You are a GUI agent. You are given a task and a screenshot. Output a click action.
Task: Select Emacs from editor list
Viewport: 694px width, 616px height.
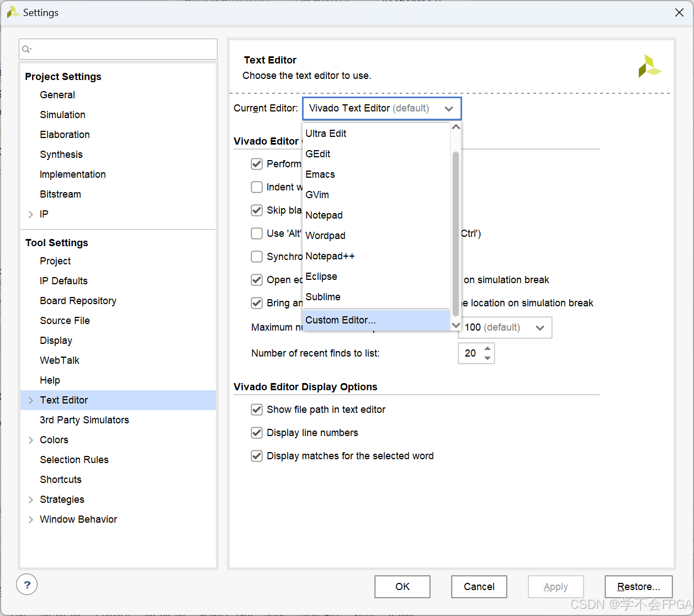(377, 174)
